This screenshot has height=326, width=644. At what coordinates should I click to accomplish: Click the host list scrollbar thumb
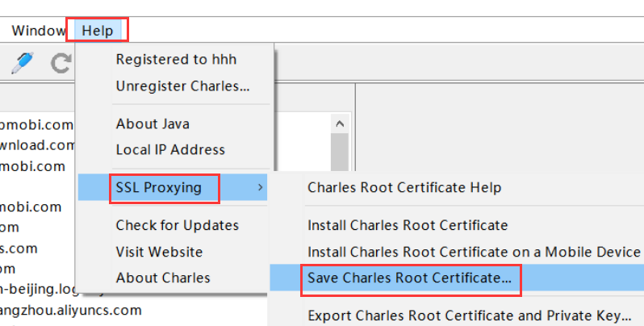340,152
